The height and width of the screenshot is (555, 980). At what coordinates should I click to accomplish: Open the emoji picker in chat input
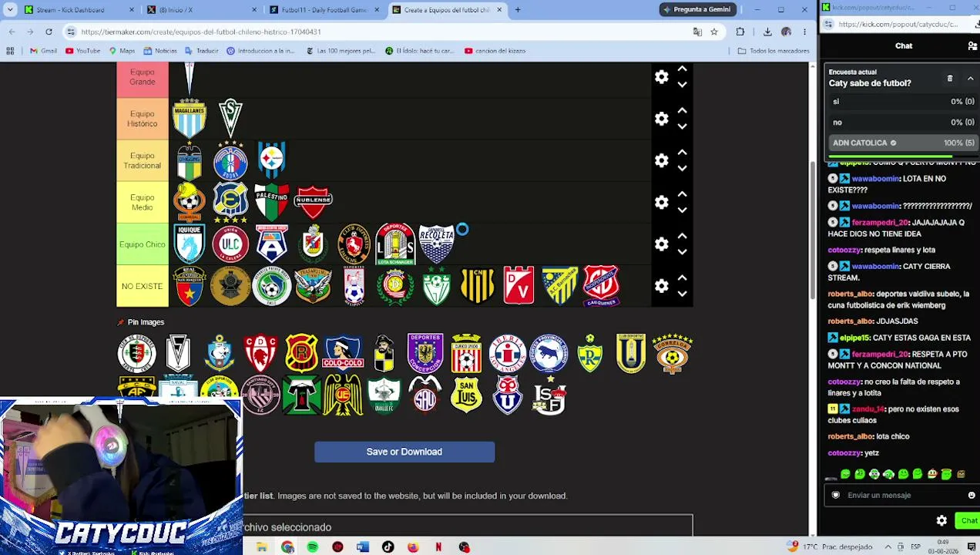972,496
